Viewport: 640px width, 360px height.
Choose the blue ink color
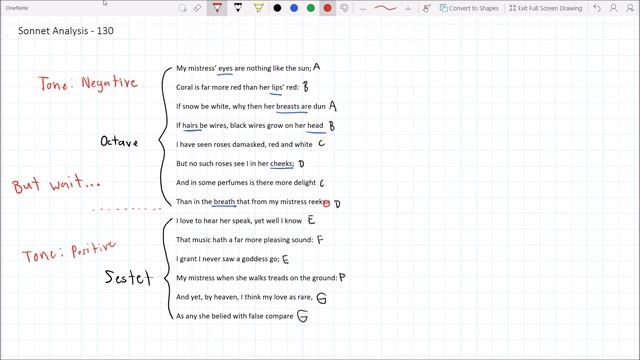(294, 8)
